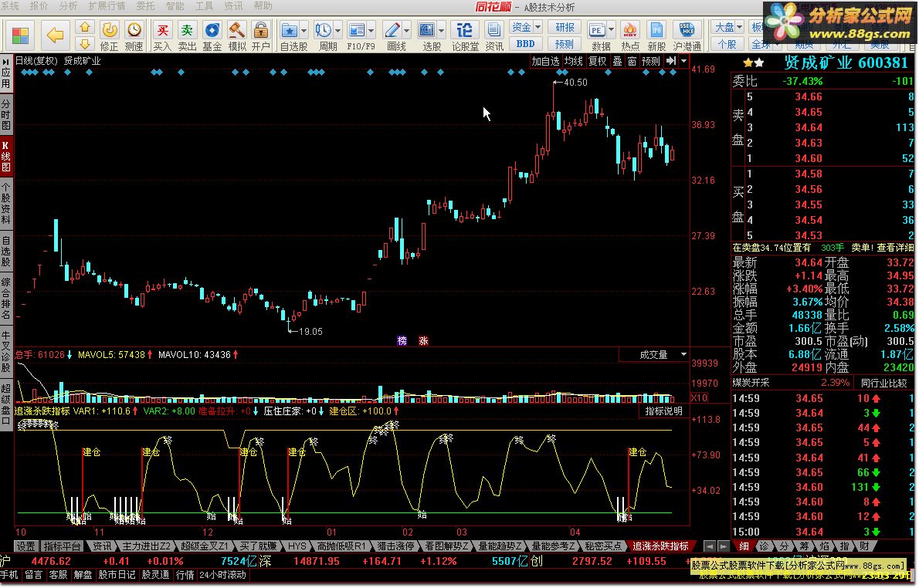This screenshot has width=919, height=588.
Task: Click the 个股 button
Action: pyautogui.click(x=727, y=44)
